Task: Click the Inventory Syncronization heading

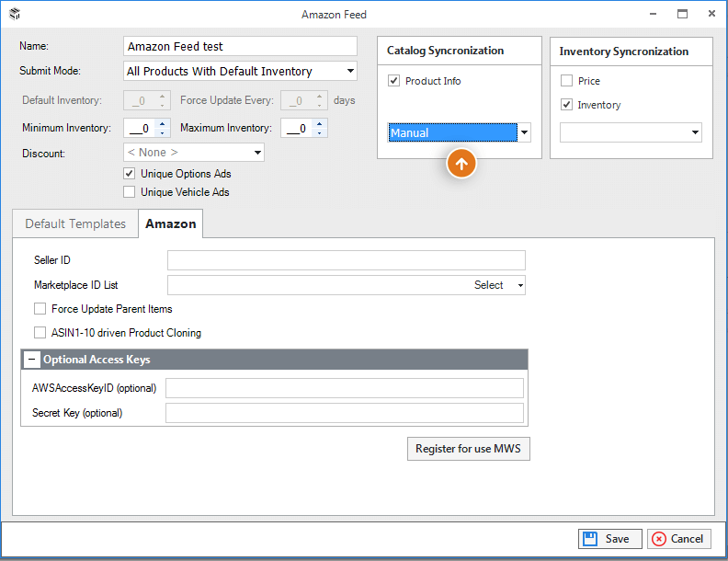Action: [623, 52]
